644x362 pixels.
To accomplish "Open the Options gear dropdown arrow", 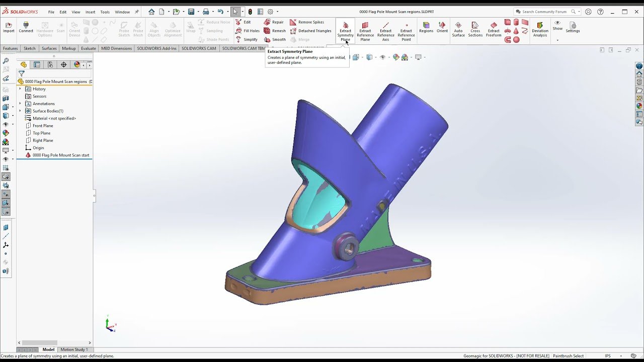I will (x=277, y=12).
